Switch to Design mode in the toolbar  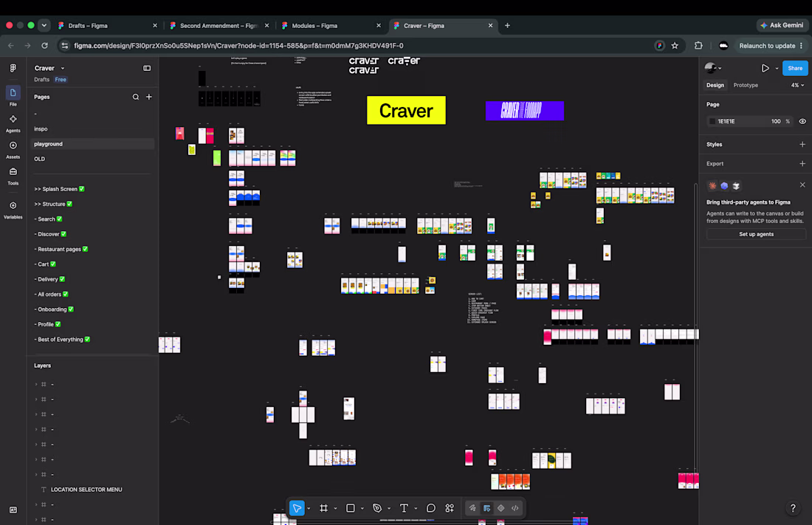486,508
